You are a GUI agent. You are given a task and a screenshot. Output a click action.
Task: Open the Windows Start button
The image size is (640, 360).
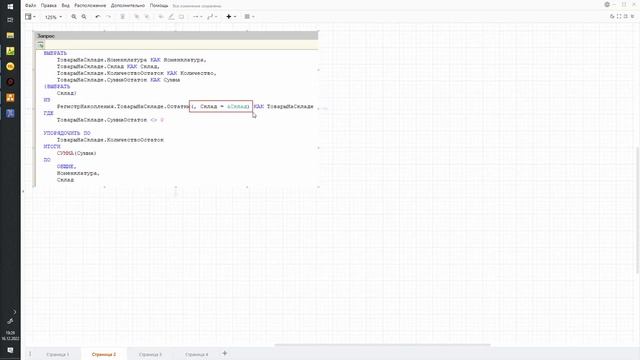click(x=10, y=6)
